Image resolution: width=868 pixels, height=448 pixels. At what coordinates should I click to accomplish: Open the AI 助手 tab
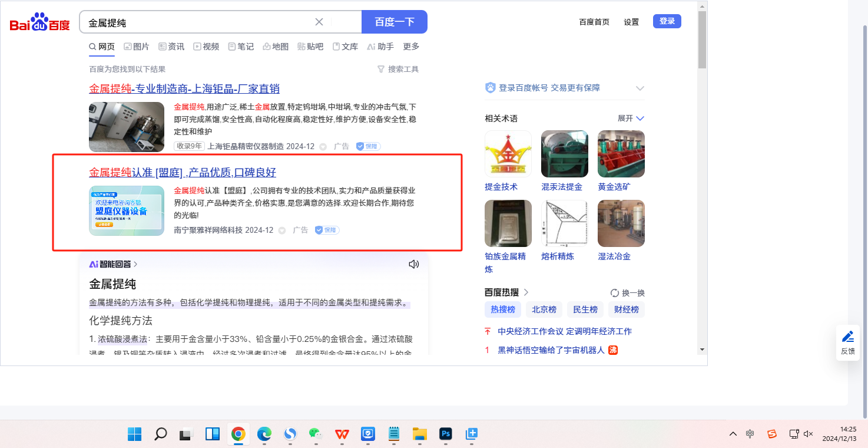point(380,47)
